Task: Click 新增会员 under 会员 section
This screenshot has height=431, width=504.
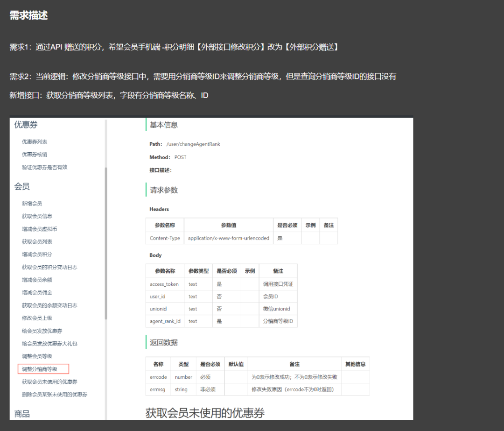Action: 32,204
